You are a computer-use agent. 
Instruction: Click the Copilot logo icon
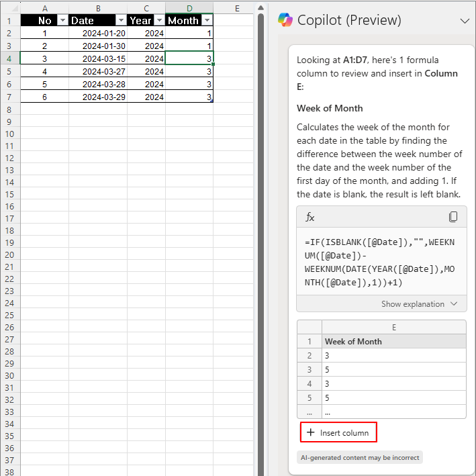[285, 20]
